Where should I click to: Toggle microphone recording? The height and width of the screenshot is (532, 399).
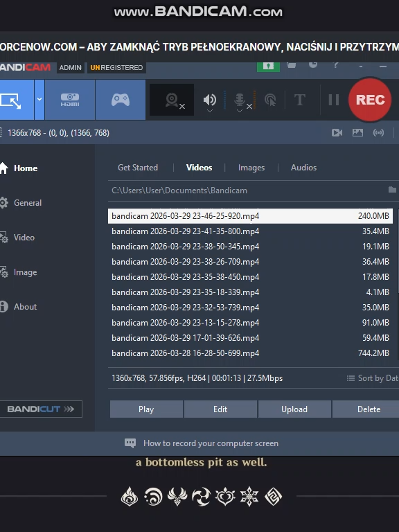pos(240,99)
